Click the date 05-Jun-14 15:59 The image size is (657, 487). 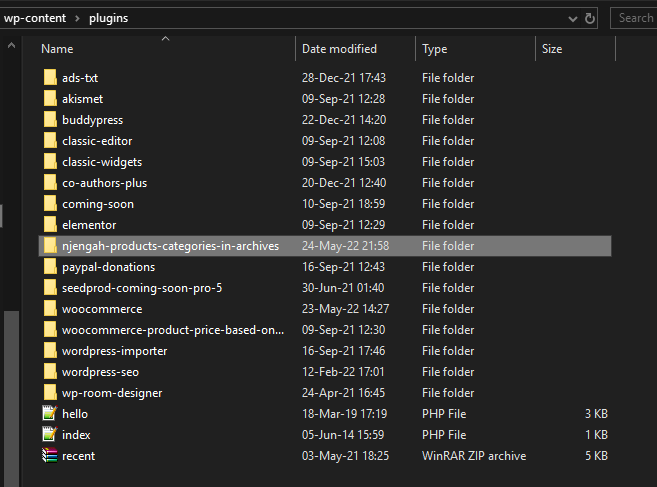coord(343,435)
